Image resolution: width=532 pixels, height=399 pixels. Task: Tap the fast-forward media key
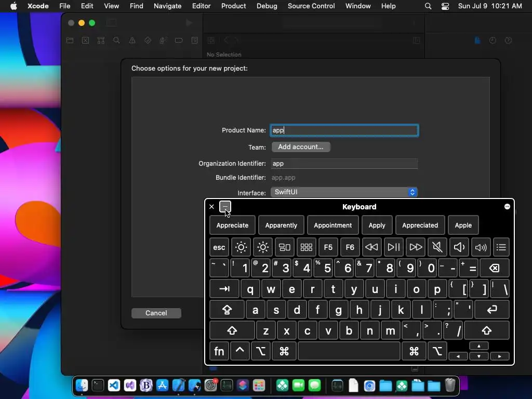point(415,247)
